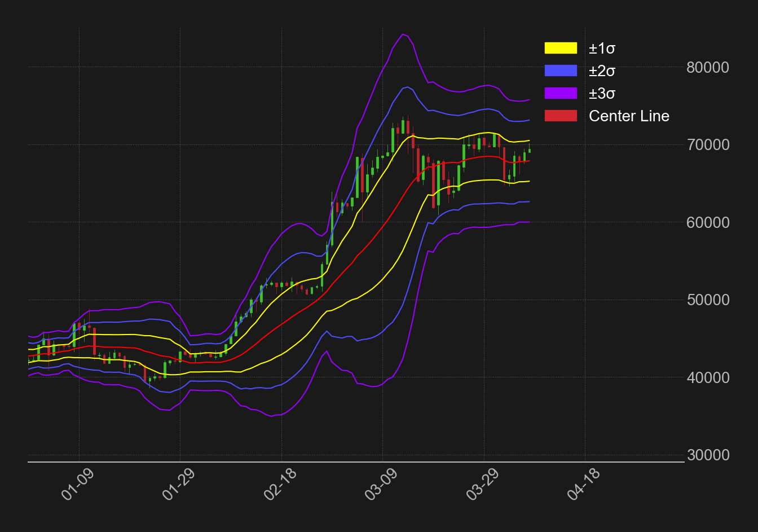Select the ±1σ legend label text
Image resolution: width=758 pixels, height=532 pixels.
[602, 49]
